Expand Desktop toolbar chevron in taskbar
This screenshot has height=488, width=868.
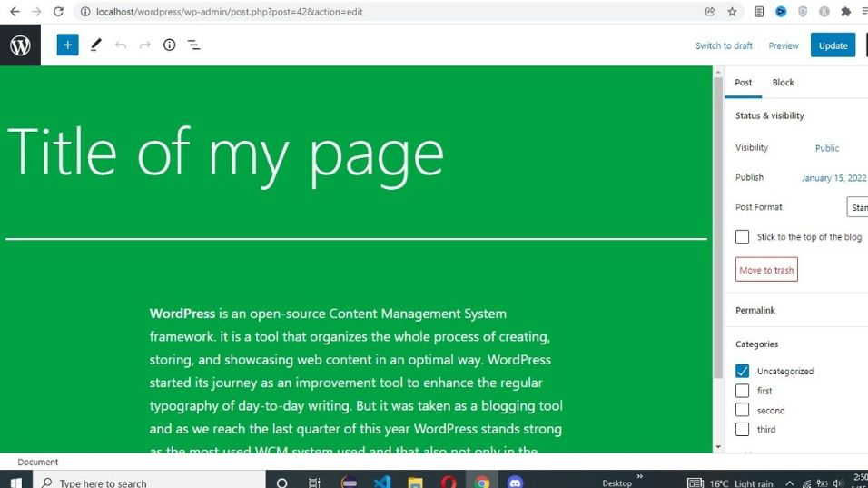(x=640, y=476)
